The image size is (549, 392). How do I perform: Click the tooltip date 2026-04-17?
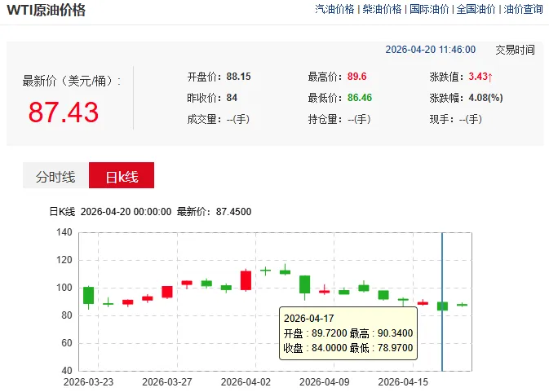pos(309,318)
